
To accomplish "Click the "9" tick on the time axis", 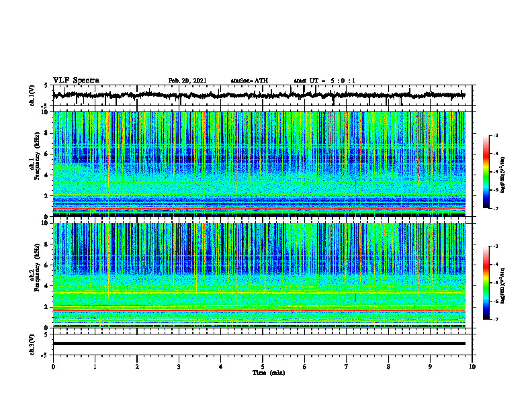I will point(430,367).
